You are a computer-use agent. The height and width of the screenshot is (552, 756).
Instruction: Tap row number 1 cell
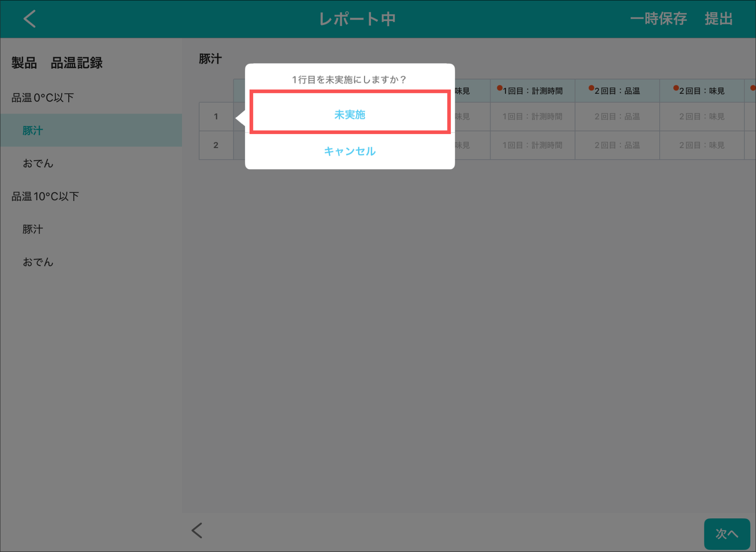pyautogui.click(x=216, y=117)
